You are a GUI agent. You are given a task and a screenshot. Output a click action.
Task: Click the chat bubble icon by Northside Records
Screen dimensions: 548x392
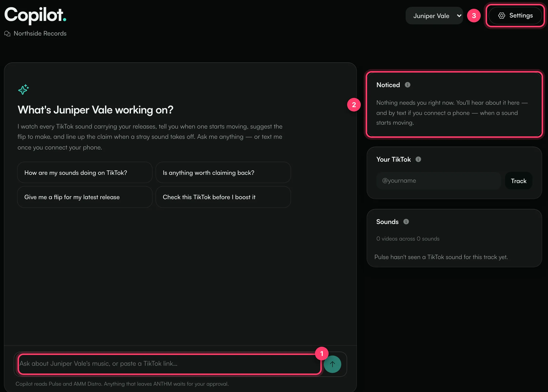point(7,34)
